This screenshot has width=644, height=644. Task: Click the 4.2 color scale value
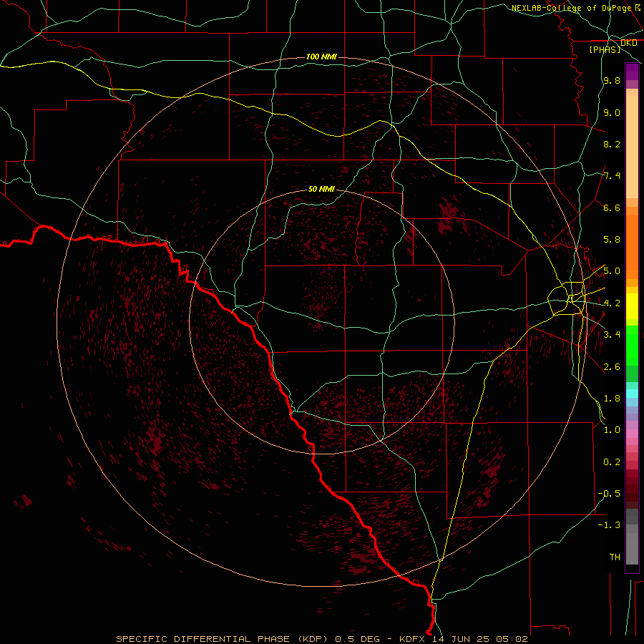coord(612,303)
